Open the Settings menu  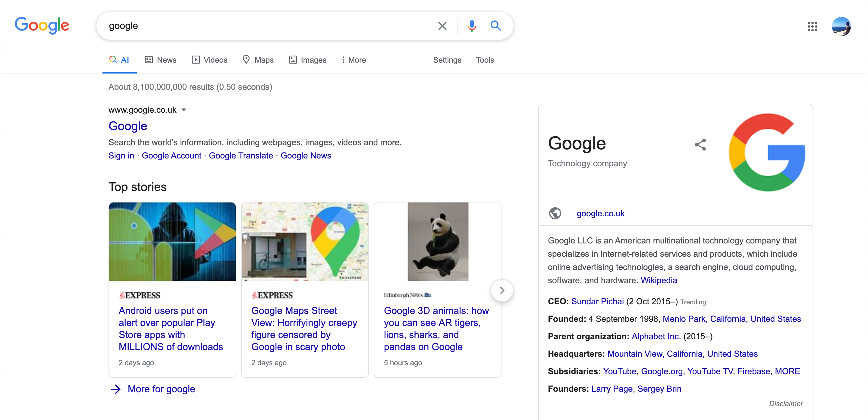(x=447, y=60)
